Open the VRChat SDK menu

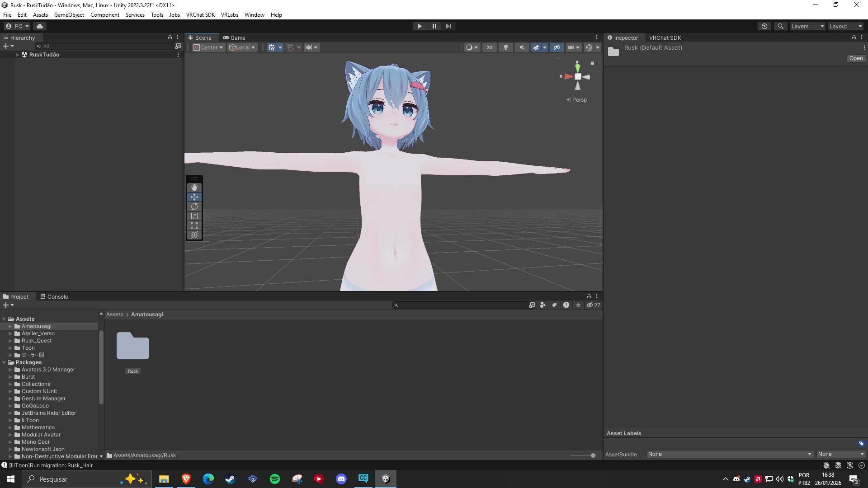pyautogui.click(x=200, y=15)
